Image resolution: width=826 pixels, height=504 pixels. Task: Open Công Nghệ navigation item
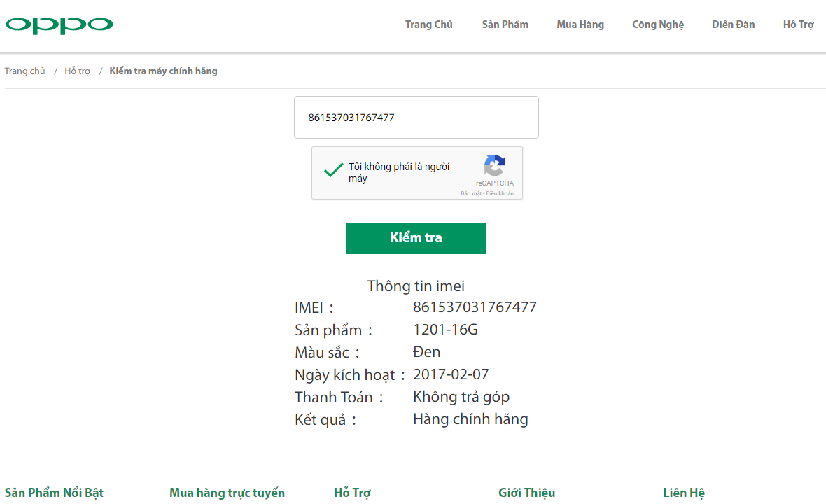(x=658, y=24)
